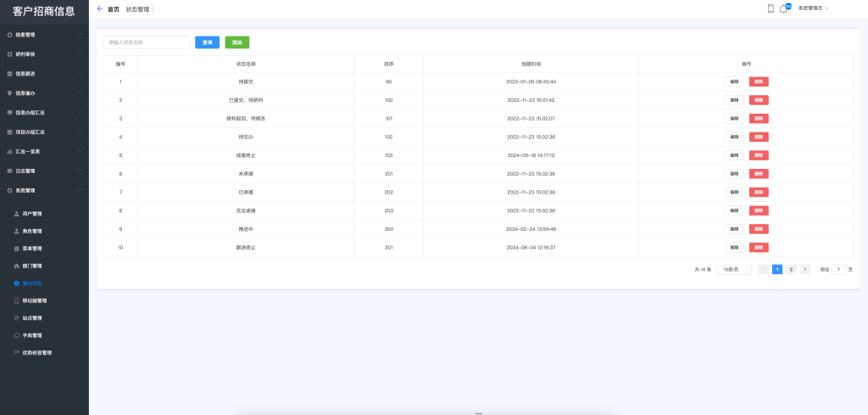The image size is (868, 415).
Task: Open the 系统管理员 user dropdown
Action: (x=813, y=8)
